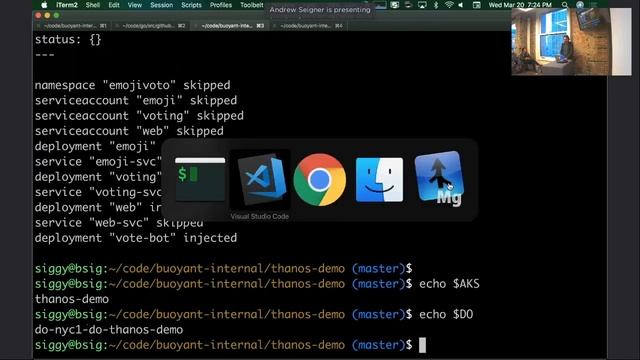This screenshot has width=640, height=360.
Task: Switch to the first terminal tab ⌘1
Action: 72,26
